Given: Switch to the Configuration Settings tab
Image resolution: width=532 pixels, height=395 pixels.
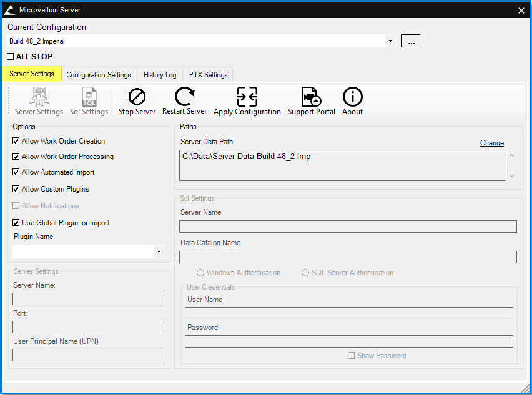Looking at the screenshot, I should [99, 75].
